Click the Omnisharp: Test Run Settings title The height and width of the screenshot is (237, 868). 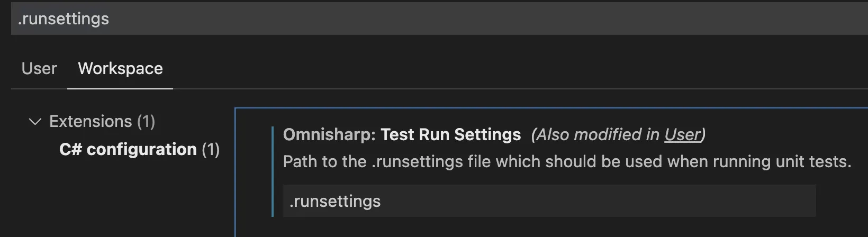[x=450, y=135]
